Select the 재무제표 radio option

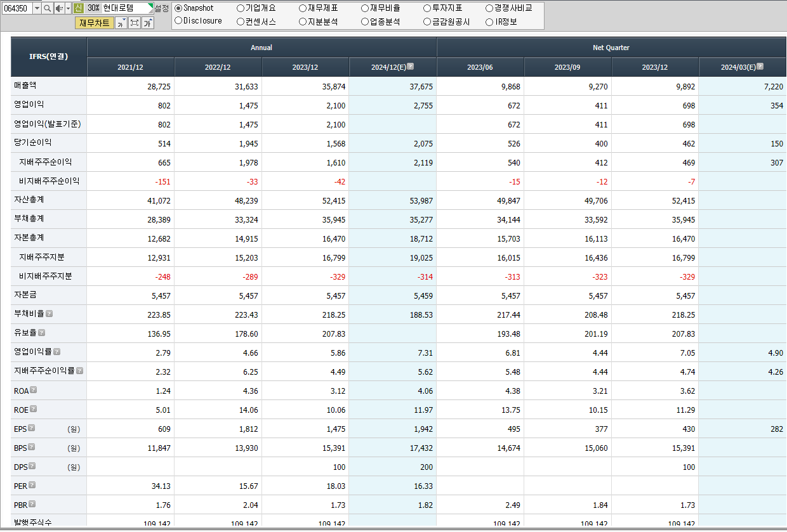pyautogui.click(x=303, y=8)
